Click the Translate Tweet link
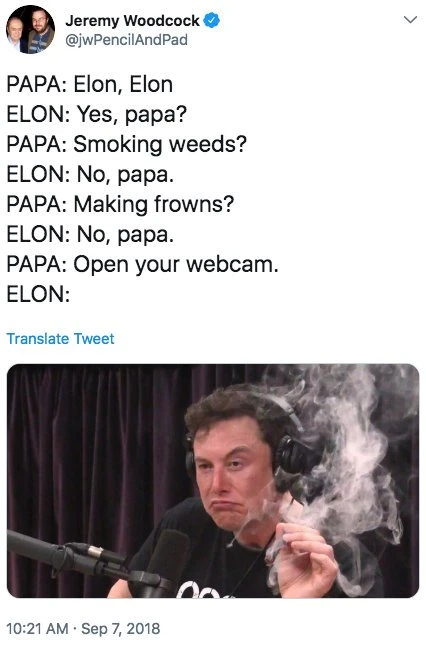The image size is (426, 646). point(61,339)
